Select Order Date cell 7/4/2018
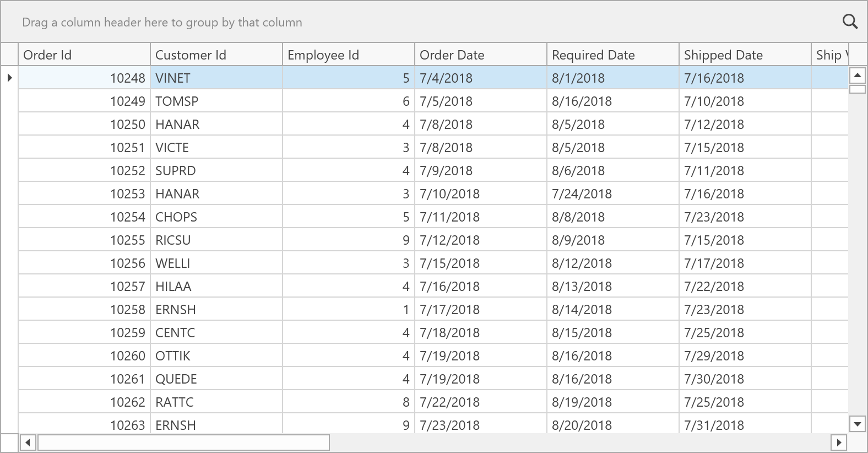The height and width of the screenshot is (453, 868). coord(481,78)
